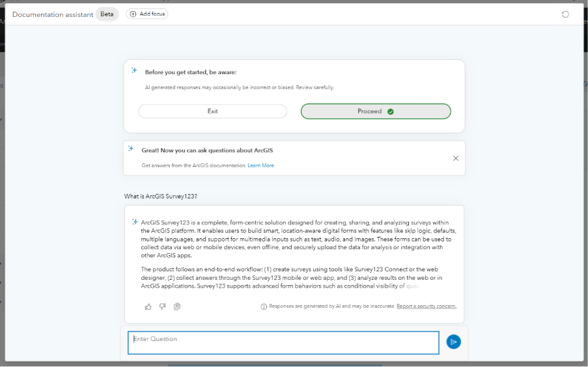Screen dimensions: 588x367
Task: Dismiss the 'Great! Now you can ask' notice
Action: 455,158
